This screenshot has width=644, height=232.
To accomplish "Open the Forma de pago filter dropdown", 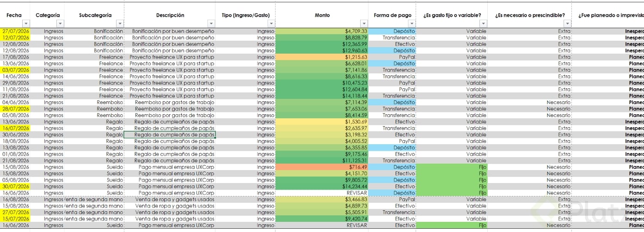I will (412, 24).
